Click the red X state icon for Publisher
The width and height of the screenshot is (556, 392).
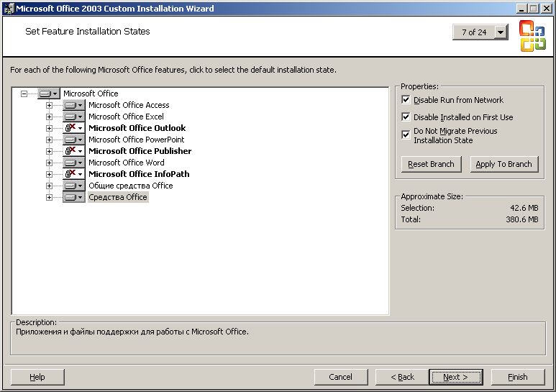(73, 151)
